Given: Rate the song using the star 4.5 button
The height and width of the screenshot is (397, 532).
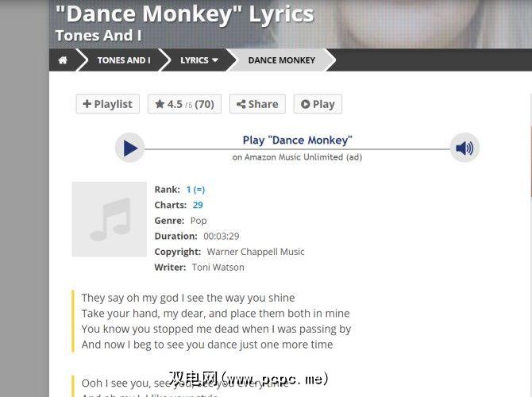Looking at the screenshot, I should point(184,104).
